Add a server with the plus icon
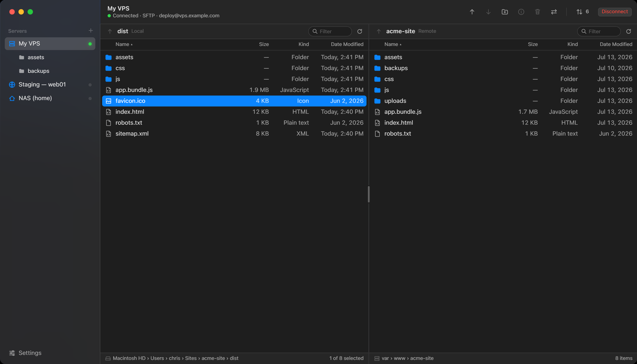The image size is (637, 364). pyautogui.click(x=91, y=30)
